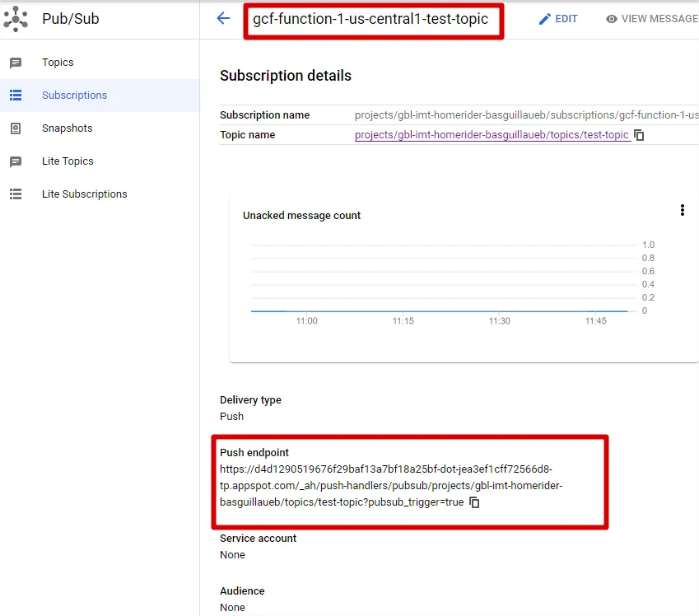Copy the topic name to clipboard
Image resolution: width=699 pixels, height=616 pixels.
coord(639,135)
